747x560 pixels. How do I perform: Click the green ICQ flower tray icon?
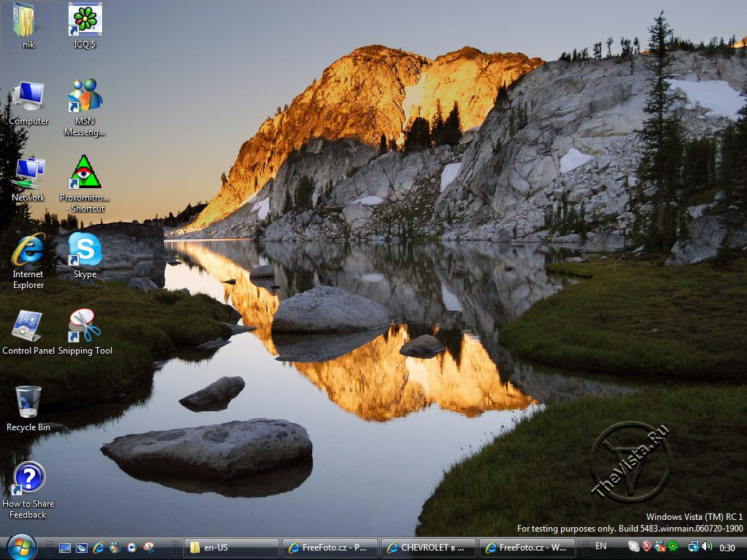(x=673, y=546)
